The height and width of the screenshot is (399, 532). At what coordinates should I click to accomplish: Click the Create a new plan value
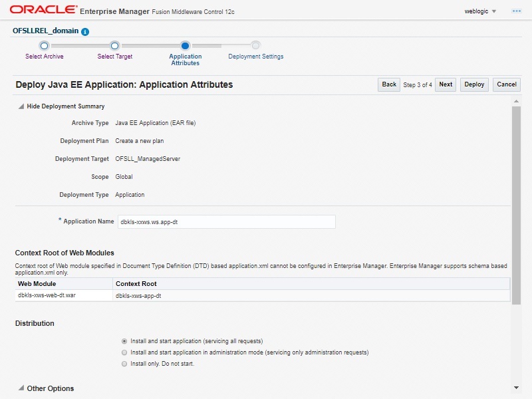pos(140,141)
